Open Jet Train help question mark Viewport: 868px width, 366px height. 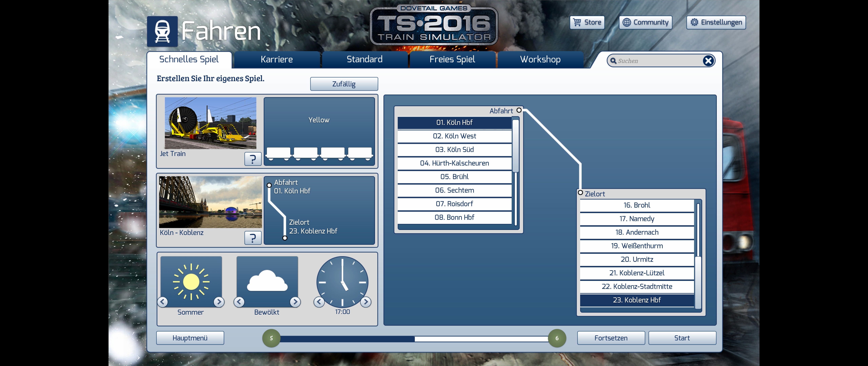point(253,159)
